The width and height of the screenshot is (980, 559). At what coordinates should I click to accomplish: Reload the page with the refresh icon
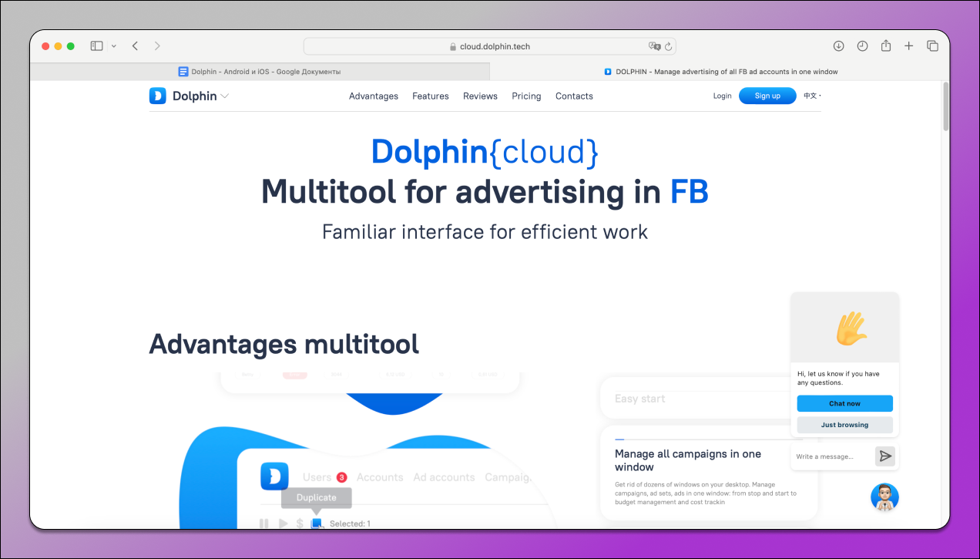[x=668, y=46]
